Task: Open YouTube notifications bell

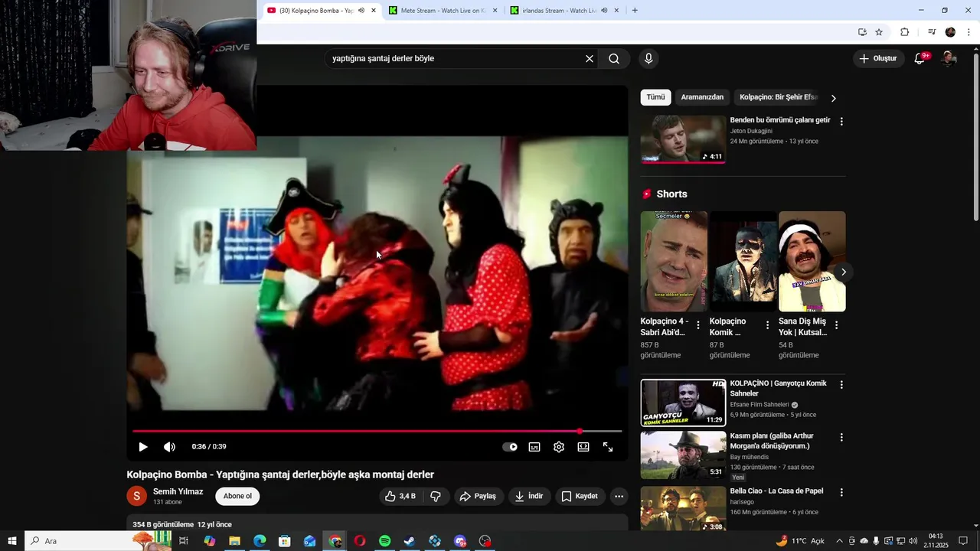Action: pos(920,59)
